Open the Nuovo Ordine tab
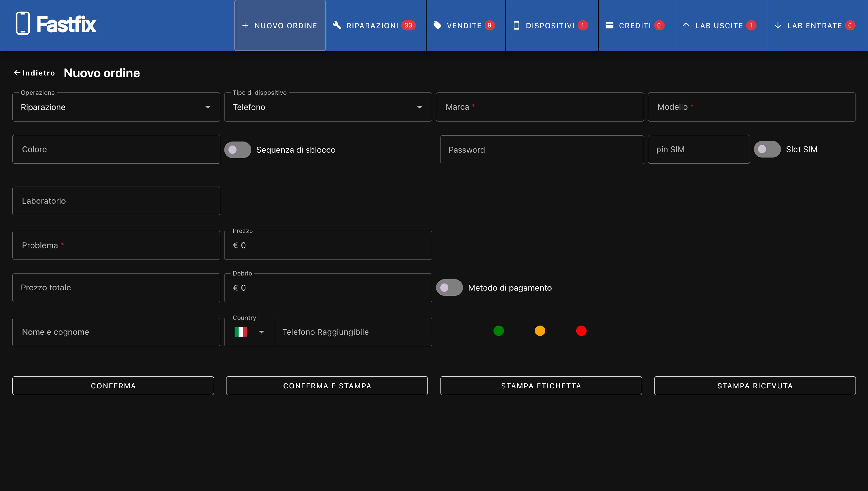 280,26
